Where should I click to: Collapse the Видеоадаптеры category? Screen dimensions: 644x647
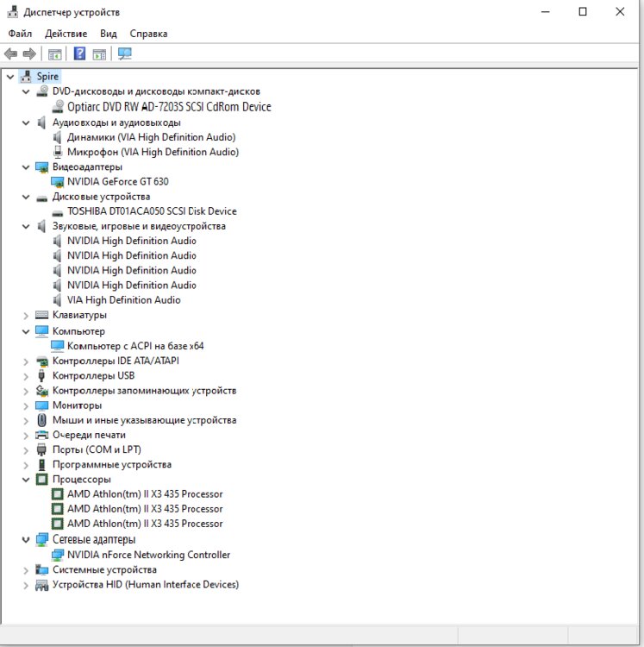click(26, 167)
